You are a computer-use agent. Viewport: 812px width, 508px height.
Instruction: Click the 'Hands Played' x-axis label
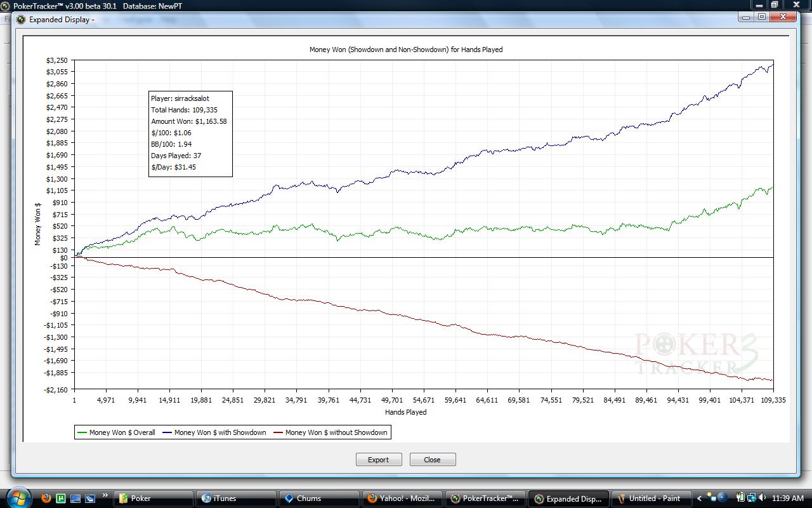pyautogui.click(x=406, y=412)
